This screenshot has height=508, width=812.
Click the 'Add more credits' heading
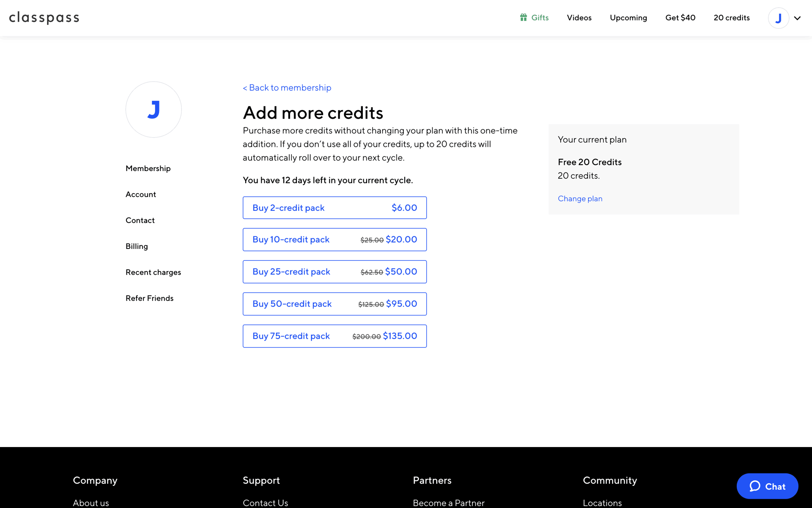(x=313, y=113)
